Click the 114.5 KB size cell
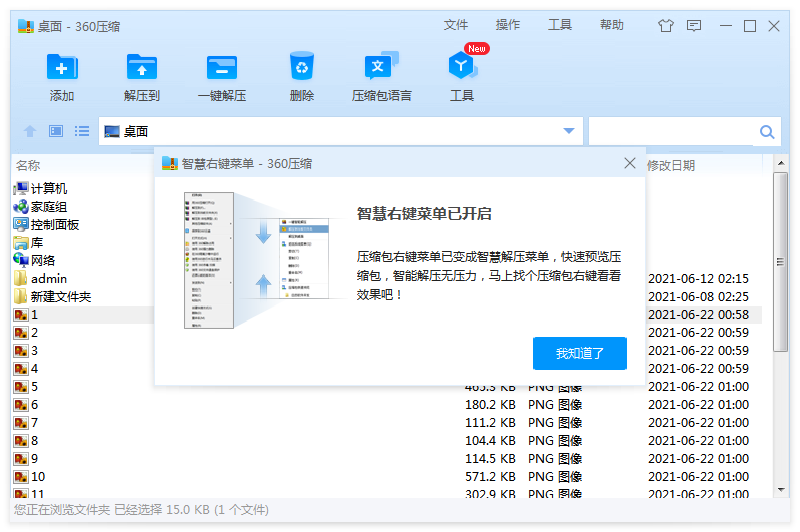 click(490, 459)
